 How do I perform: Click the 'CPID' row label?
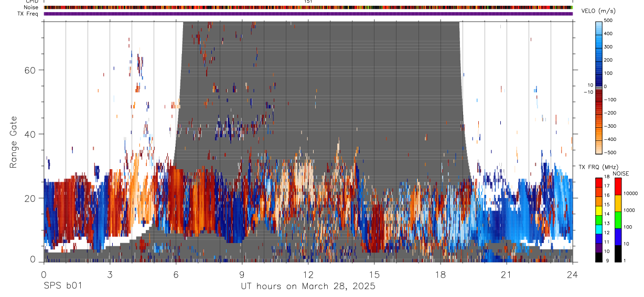pyautogui.click(x=31, y=2)
